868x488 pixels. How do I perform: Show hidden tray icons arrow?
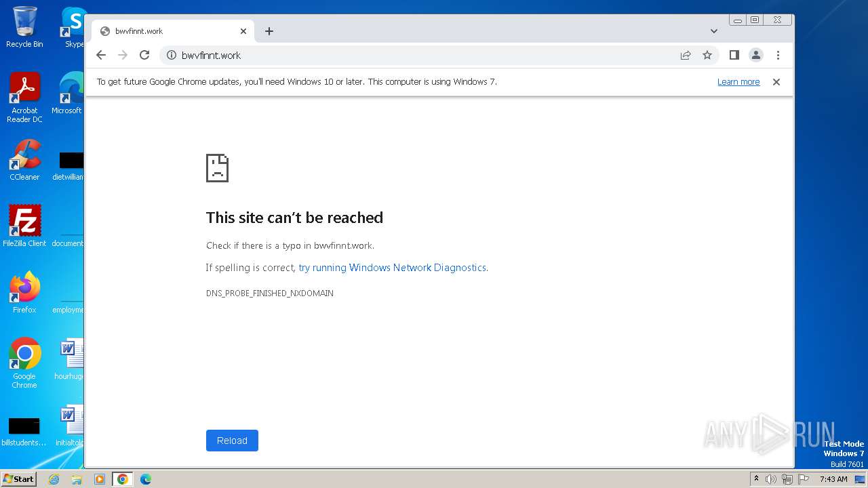tap(756, 479)
